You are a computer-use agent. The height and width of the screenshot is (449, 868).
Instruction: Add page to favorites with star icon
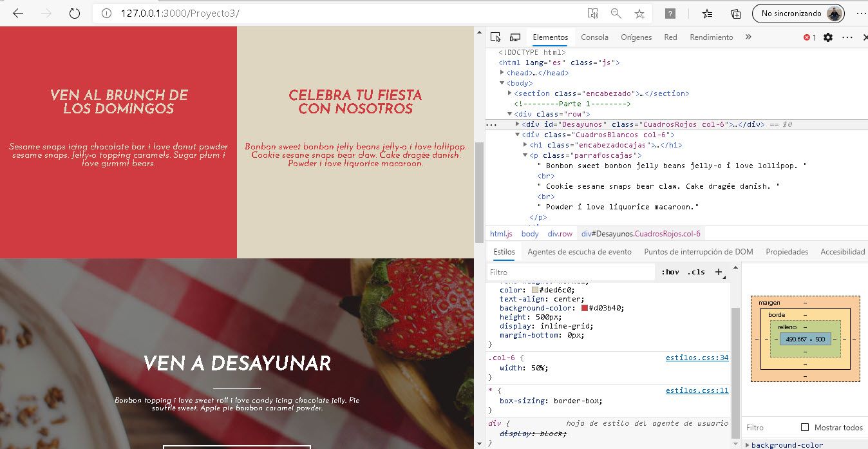639,14
